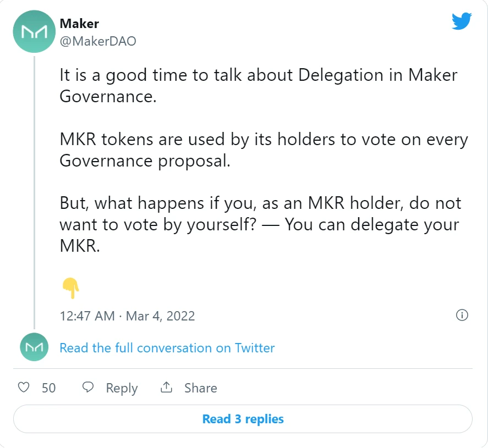Click the Reply text label
Image resolution: width=488 pixels, height=448 pixels.
pos(122,388)
